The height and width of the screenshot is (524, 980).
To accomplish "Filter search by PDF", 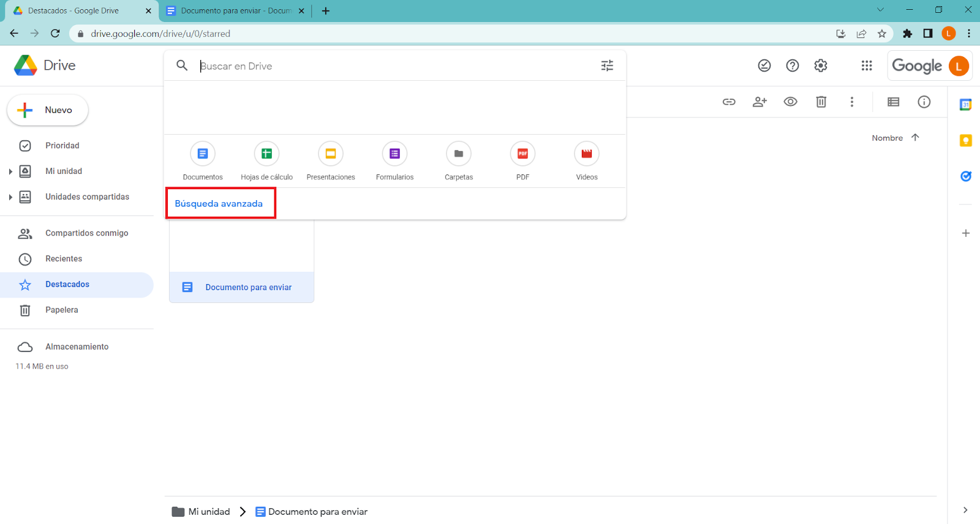I will [522, 162].
